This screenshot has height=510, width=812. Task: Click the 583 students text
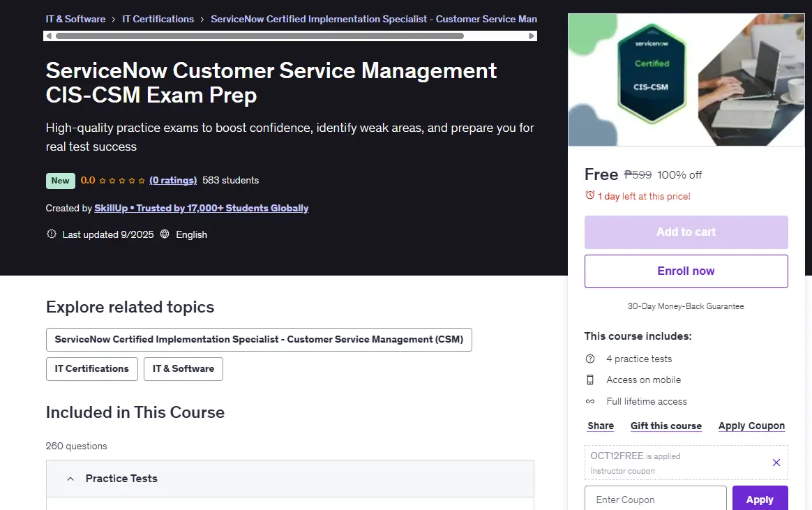[230, 180]
